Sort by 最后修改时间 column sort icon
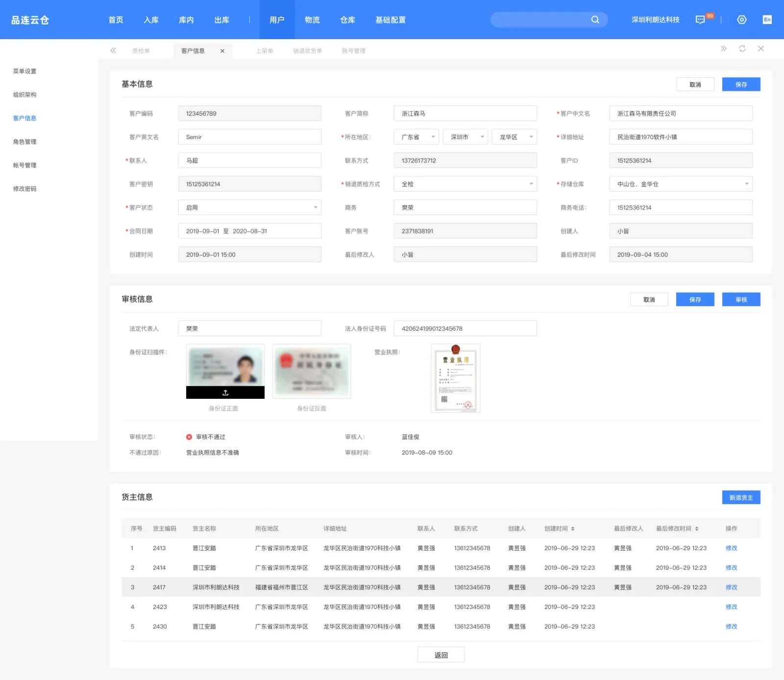This screenshot has width=784, height=680. coord(697,529)
